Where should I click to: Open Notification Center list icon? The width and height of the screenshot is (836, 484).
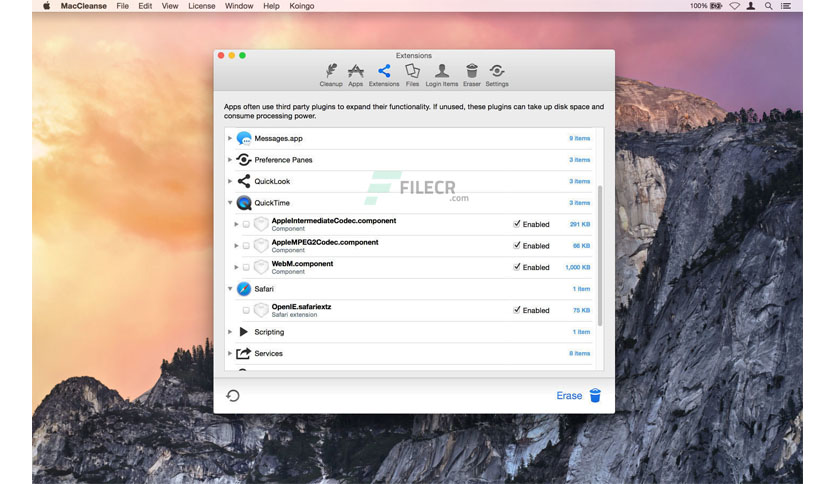(x=786, y=6)
